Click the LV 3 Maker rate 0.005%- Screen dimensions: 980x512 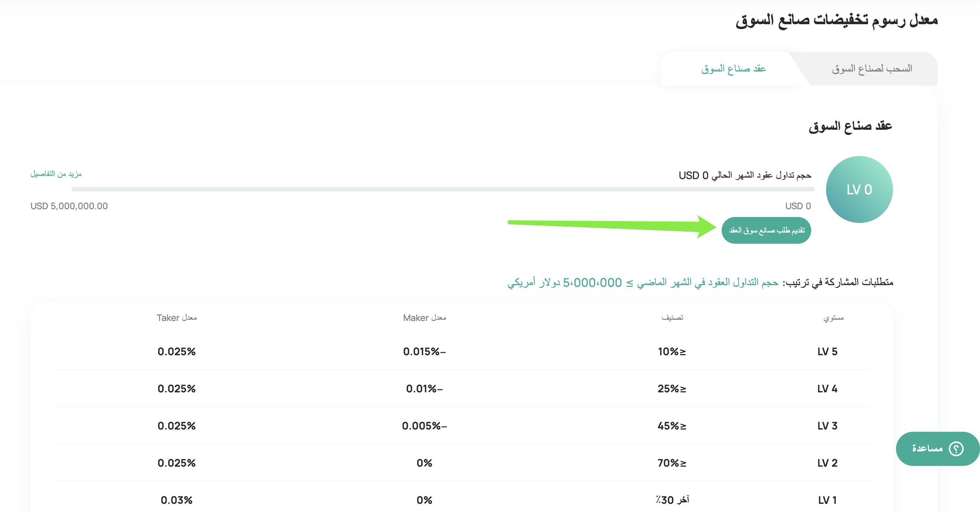[x=425, y=426]
